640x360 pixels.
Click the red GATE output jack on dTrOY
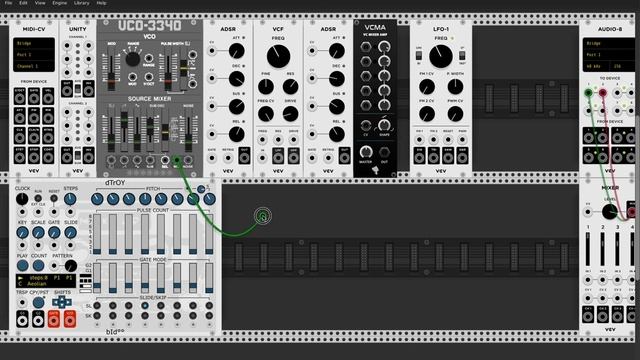click(54, 320)
